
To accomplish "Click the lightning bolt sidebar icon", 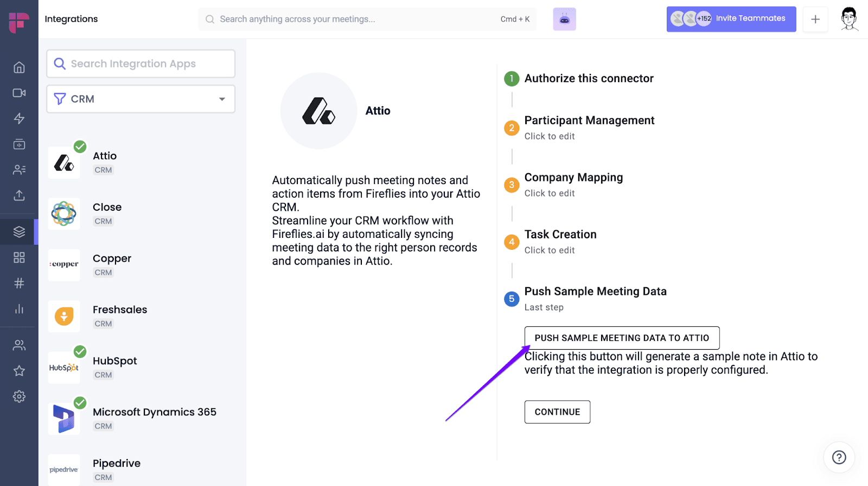I will pos(19,118).
